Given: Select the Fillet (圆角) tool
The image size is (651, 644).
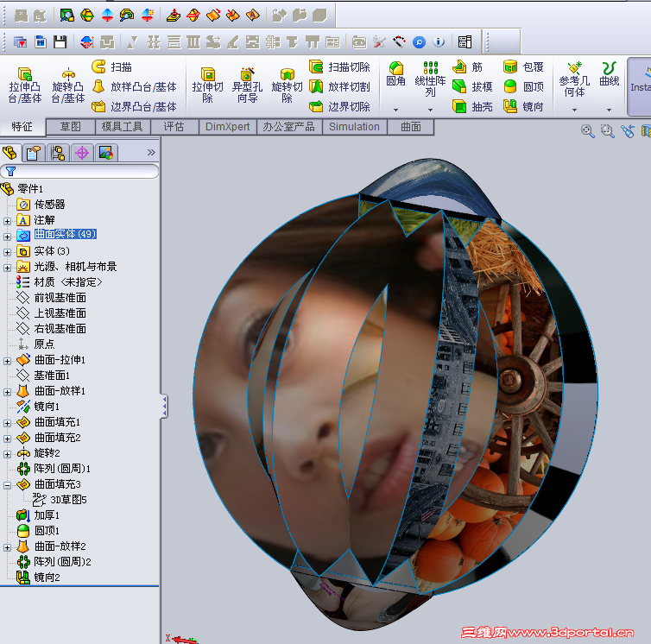Looking at the screenshot, I should pos(395,74).
